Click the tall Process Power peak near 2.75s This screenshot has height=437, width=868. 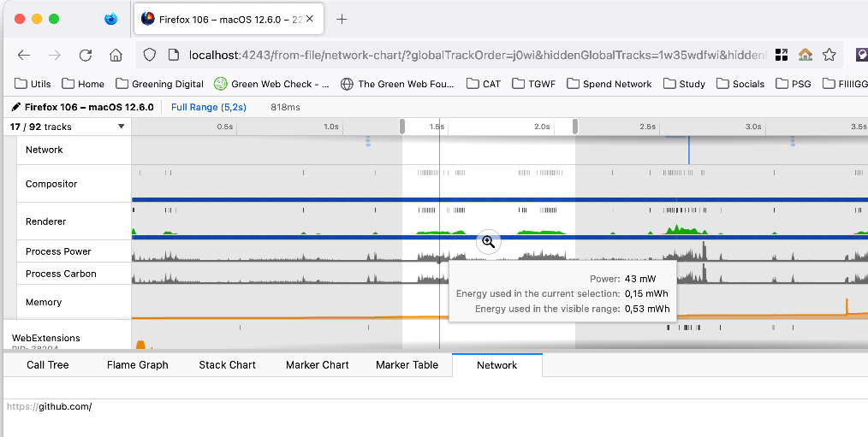click(x=705, y=251)
